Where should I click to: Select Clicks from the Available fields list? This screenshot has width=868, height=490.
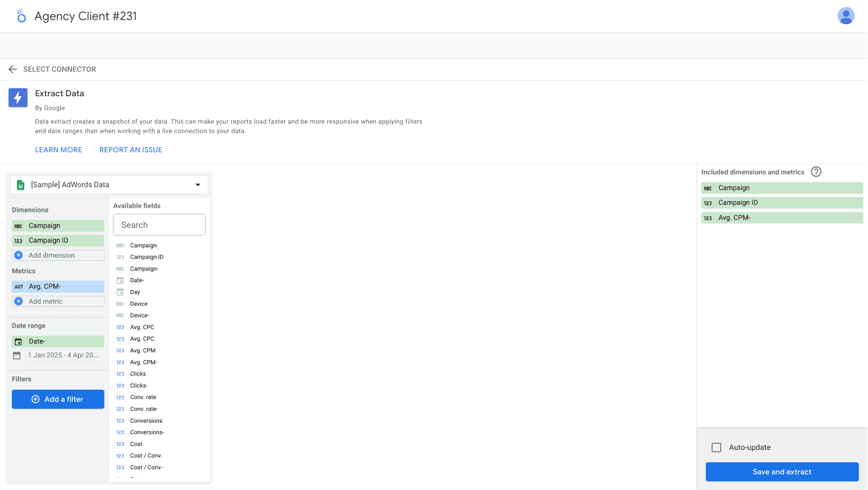pyautogui.click(x=138, y=374)
